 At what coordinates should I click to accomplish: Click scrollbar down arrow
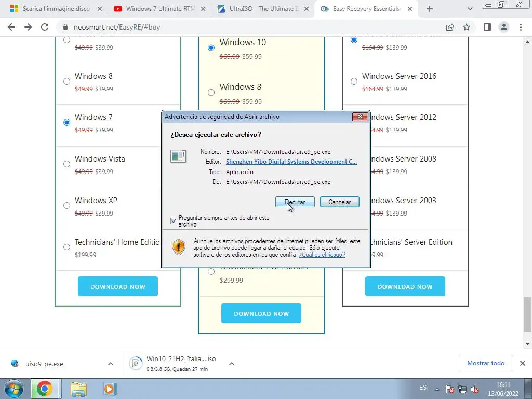tap(527, 344)
